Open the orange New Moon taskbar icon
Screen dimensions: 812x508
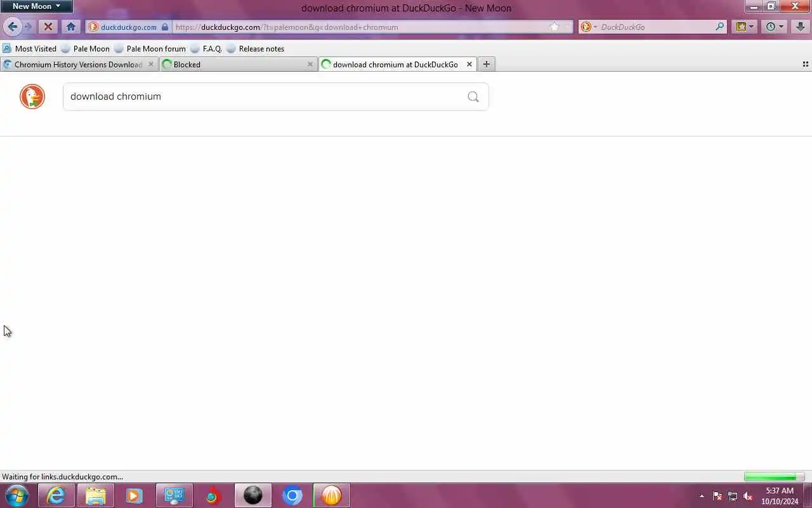point(331,495)
